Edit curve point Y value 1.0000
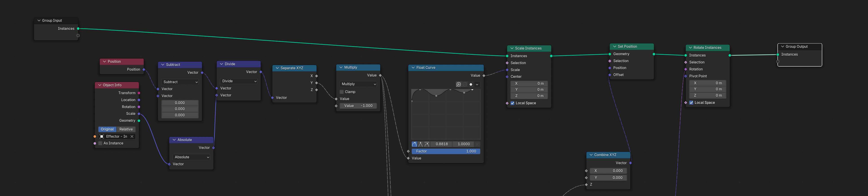 [463, 144]
